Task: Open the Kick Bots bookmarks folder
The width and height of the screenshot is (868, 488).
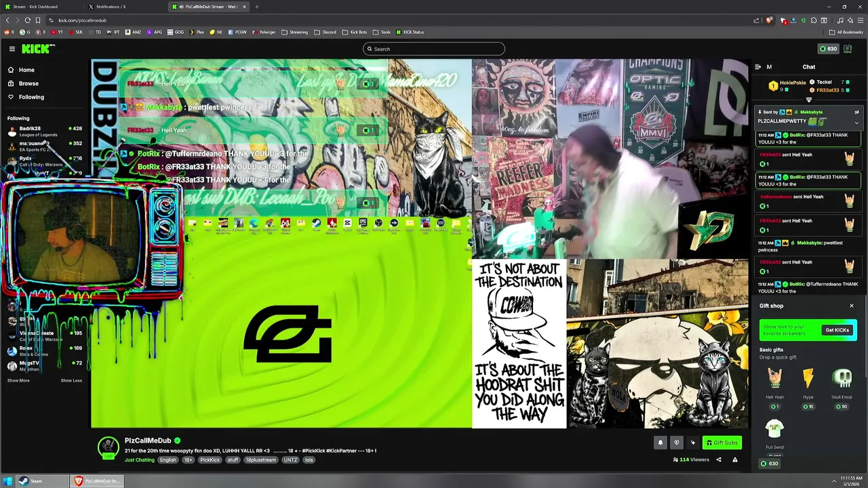Action: point(355,32)
